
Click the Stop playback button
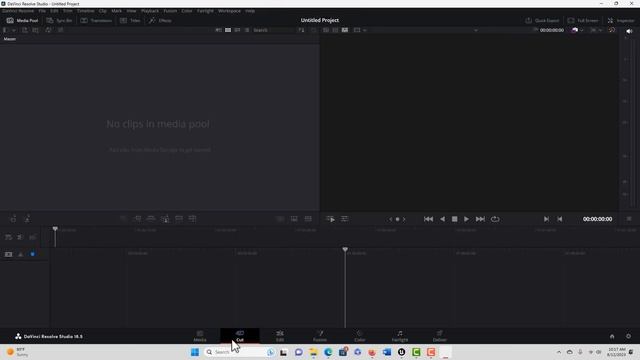pyautogui.click(x=454, y=219)
